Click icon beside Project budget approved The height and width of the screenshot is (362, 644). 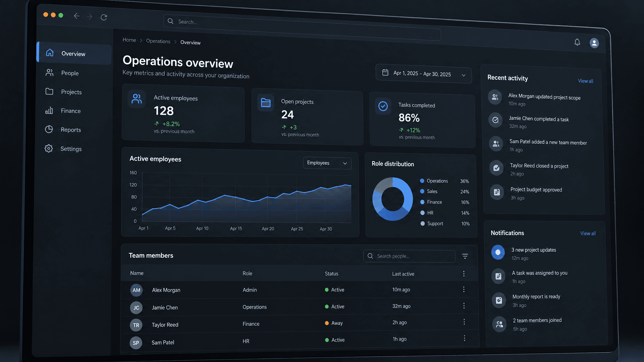tap(497, 192)
